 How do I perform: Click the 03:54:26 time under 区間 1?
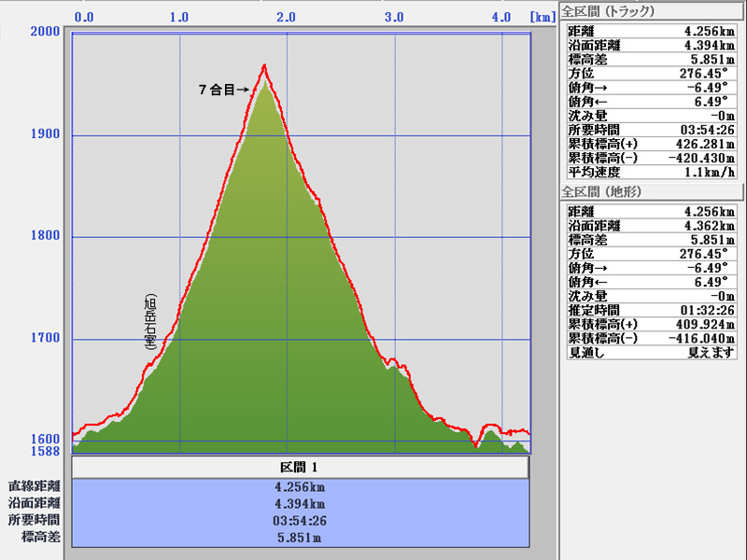(300, 521)
